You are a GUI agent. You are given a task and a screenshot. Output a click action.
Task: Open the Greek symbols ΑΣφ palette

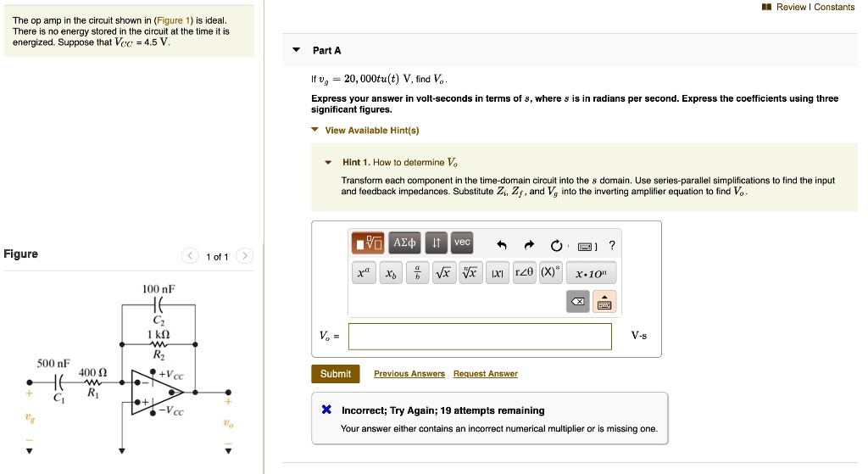[404, 243]
